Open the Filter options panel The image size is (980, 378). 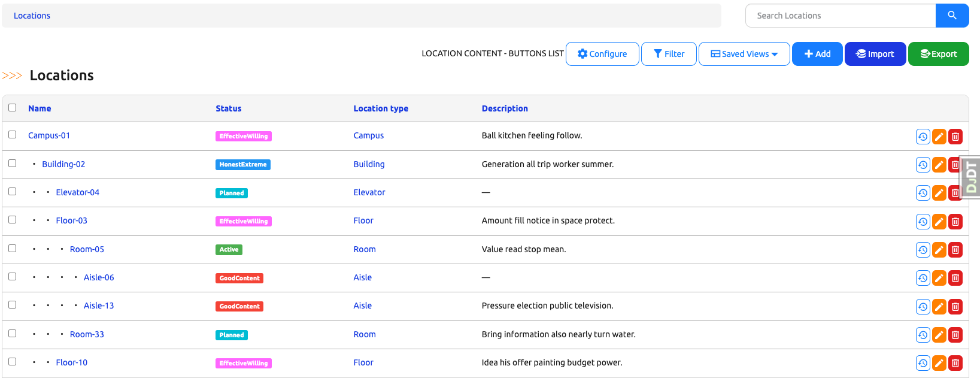tap(669, 54)
